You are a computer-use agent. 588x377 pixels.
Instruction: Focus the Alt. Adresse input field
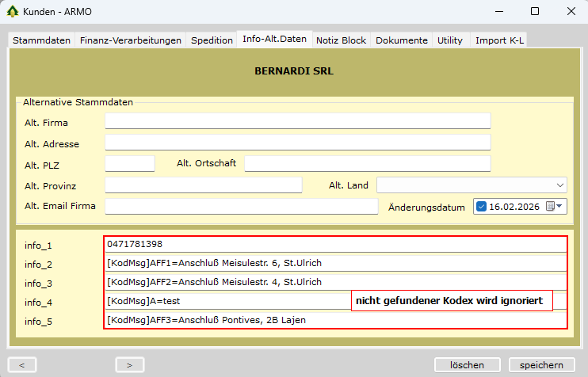click(297, 143)
